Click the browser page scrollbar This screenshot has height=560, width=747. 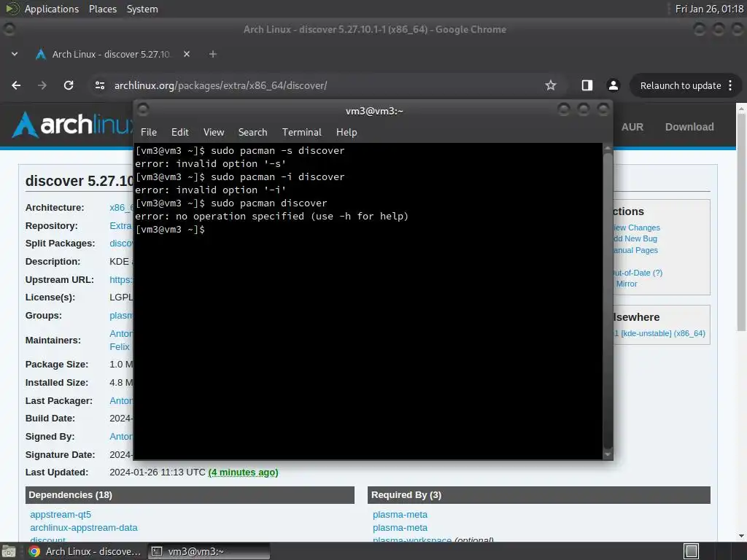pyautogui.click(x=741, y=223)
